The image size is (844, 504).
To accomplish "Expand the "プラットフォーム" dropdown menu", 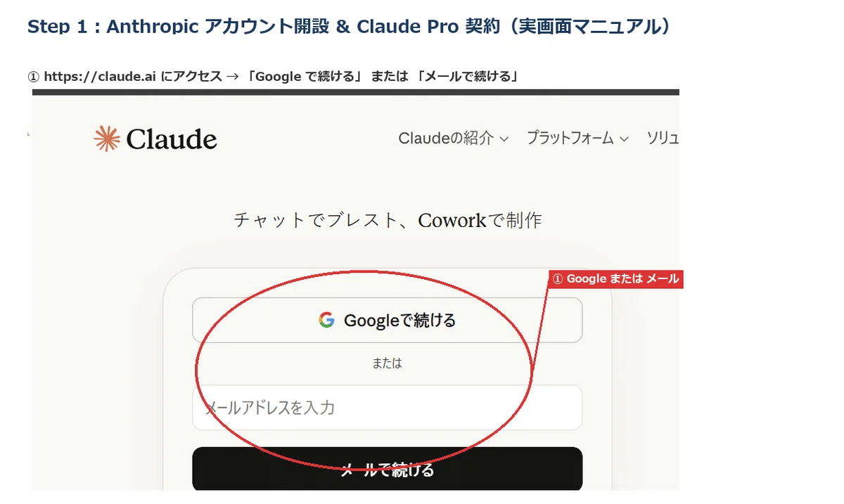I will pyautogui.click(x=577, y=138).
